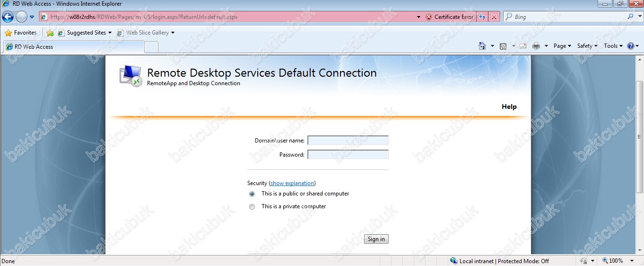This screenshot has width=644, height=266.
Task: Click the Suggested Sites IE icon
Action: pos(61,33)
